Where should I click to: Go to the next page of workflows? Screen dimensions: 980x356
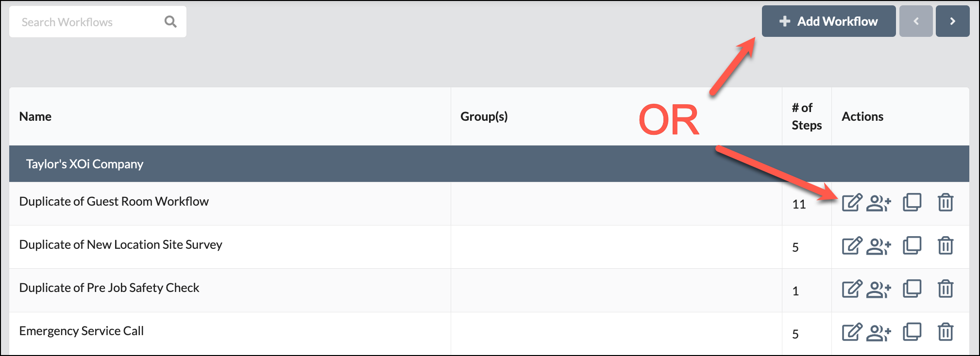(x=952, y=21)
